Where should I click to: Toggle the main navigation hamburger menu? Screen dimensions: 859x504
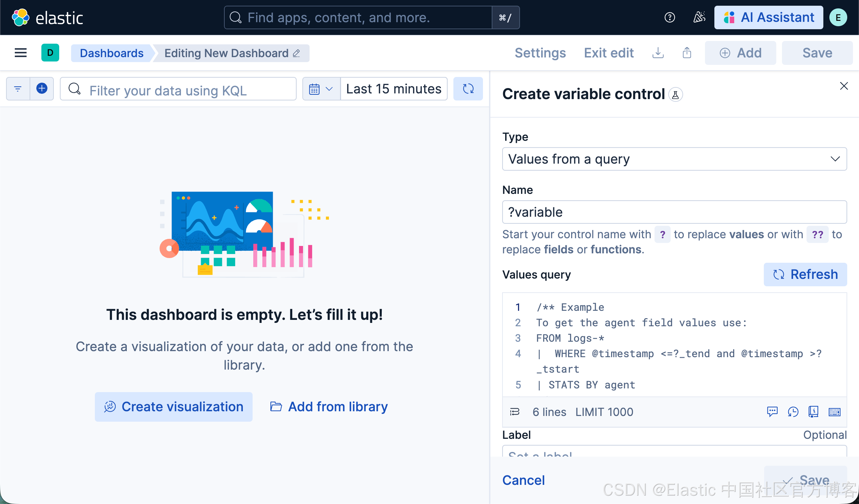(x=21, y=53)
